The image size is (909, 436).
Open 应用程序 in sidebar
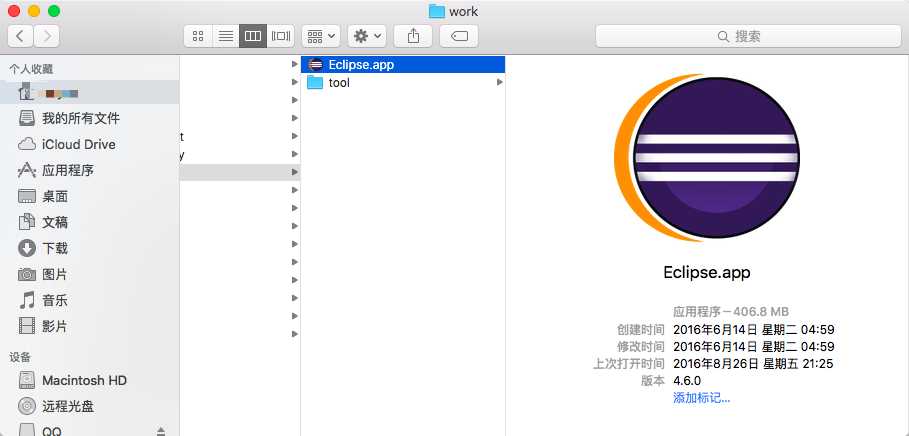pyautogui.click(x=90, y=170)
